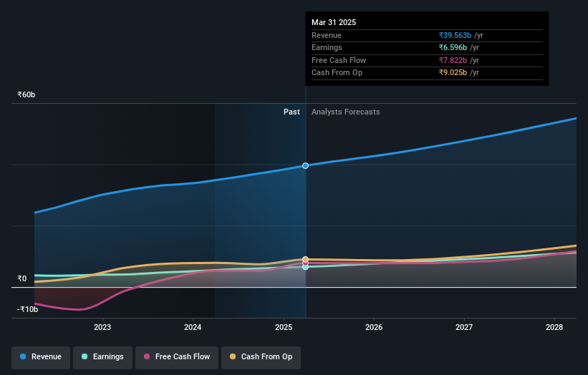Click the -₹10b y-axis label

27,309
